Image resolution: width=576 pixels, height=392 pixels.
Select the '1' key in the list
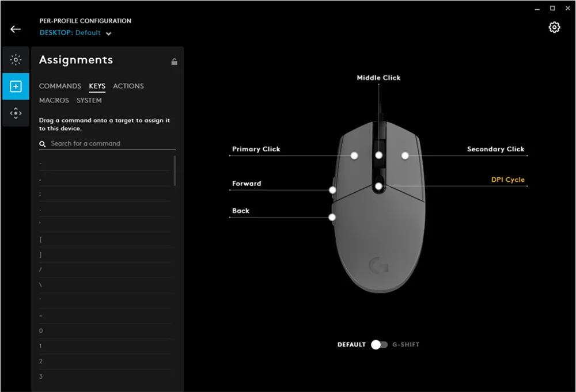(x=105, y=346)
